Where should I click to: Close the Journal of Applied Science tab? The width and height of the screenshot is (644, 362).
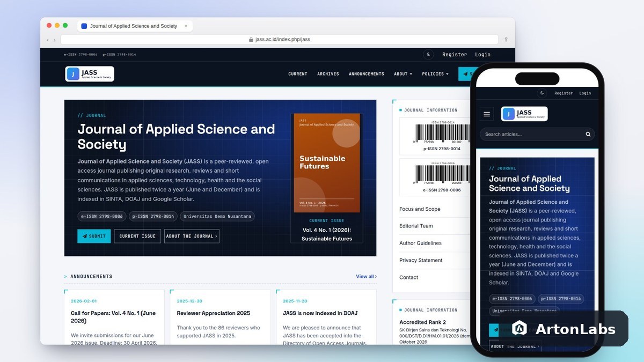click(x=186, y=26)
